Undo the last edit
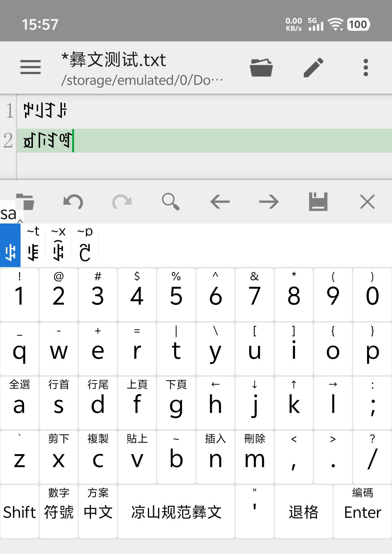Viewport: 392px width, 554px height. [73, 202]
